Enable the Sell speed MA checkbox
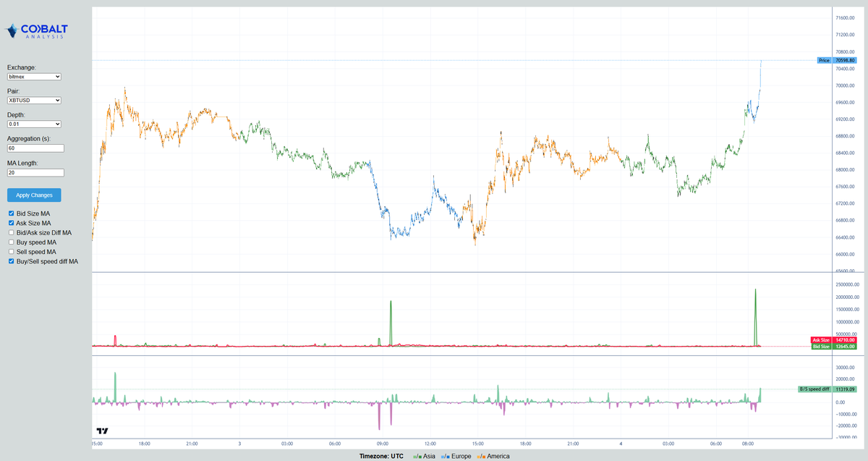This screenshot has width=868, height=461. pyautogui.click(x=10, y=251)
